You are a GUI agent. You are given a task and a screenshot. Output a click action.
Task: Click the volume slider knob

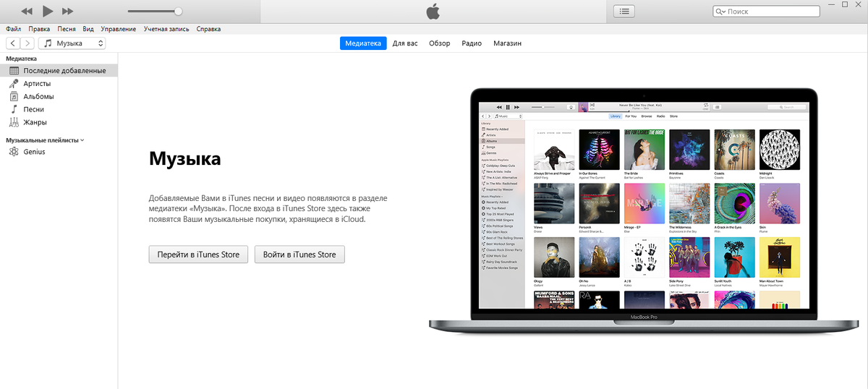[x=178, y=12]
